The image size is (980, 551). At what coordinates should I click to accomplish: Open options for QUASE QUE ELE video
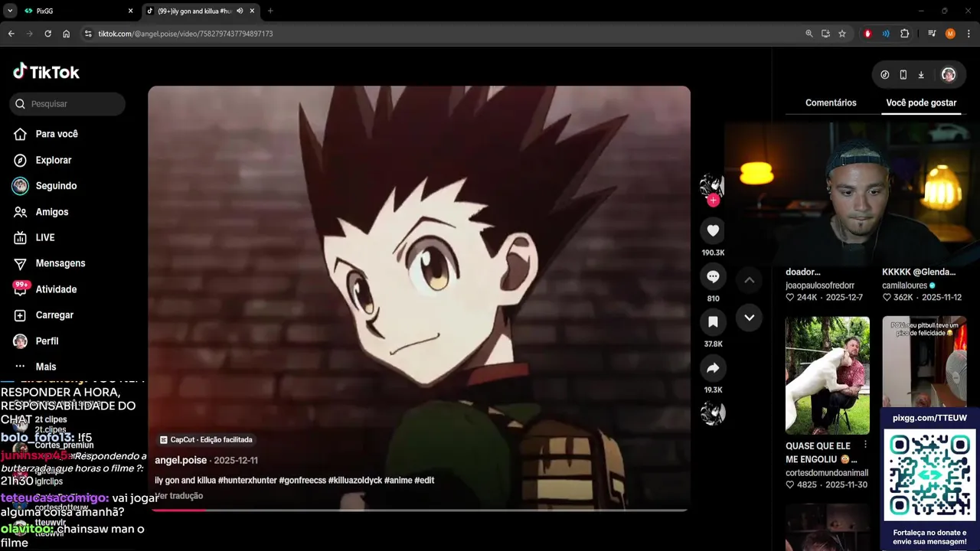866,445
